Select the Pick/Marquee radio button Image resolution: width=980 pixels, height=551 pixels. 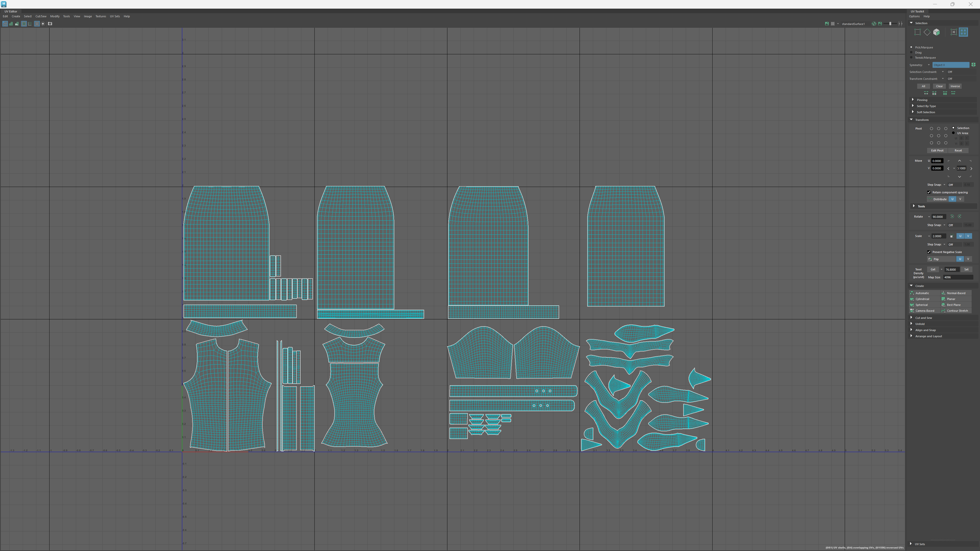click(911, 47)
